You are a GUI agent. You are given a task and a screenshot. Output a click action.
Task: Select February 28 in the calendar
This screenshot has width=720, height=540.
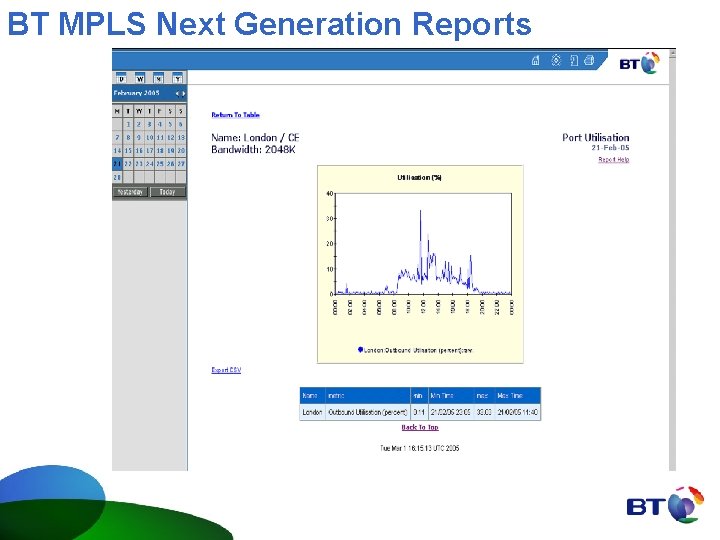(118, 177)
